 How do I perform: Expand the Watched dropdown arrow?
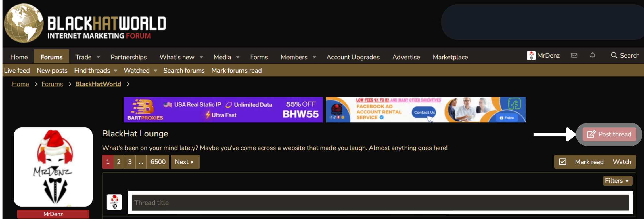[155, 71]
